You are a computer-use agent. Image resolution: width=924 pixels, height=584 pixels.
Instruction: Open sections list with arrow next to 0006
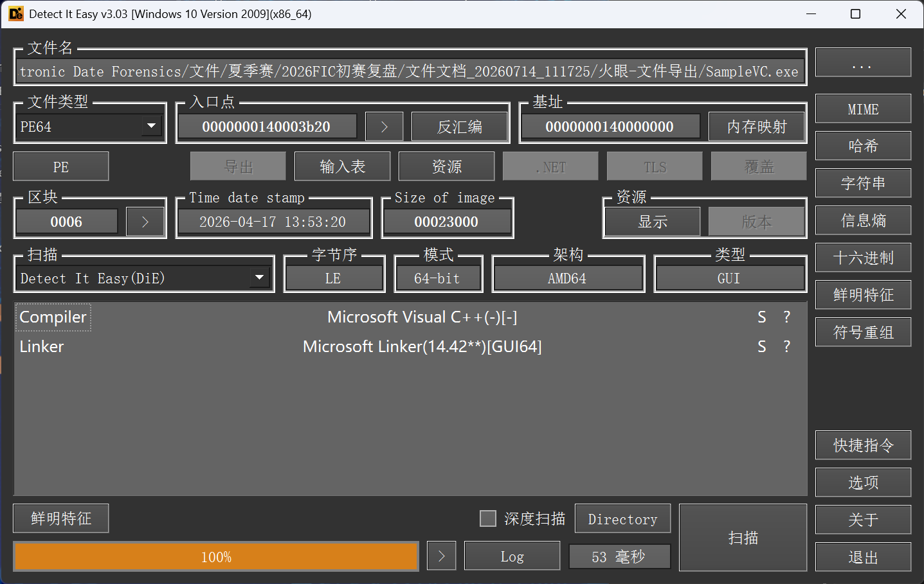(145, 222)
